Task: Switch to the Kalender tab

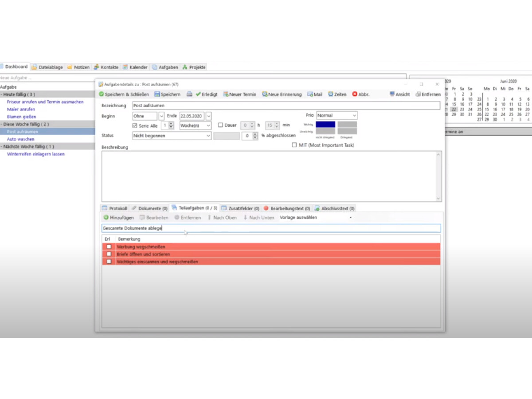Action: click(135, 67)
